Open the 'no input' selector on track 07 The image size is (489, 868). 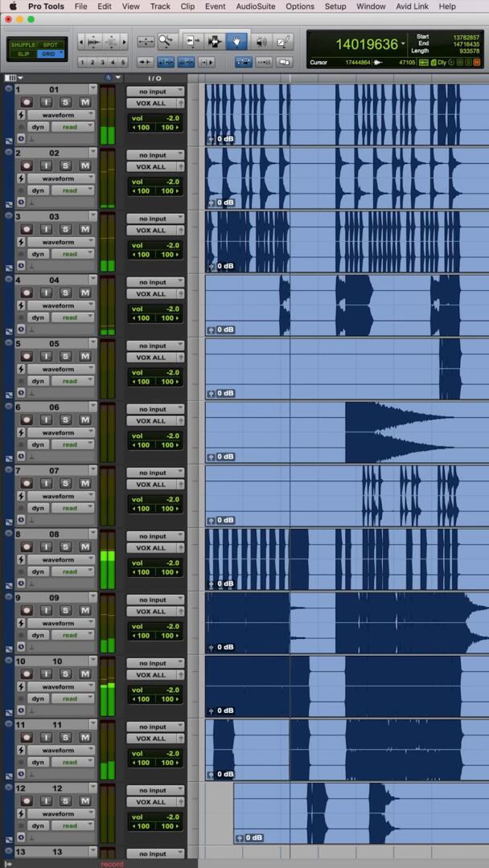click(154, 473)
